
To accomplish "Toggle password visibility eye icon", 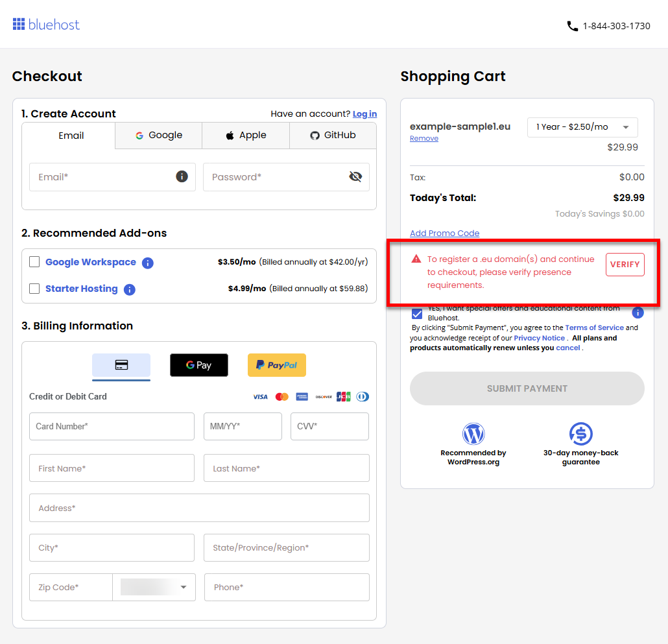I will pyautogui.click(x=355, y=176).
